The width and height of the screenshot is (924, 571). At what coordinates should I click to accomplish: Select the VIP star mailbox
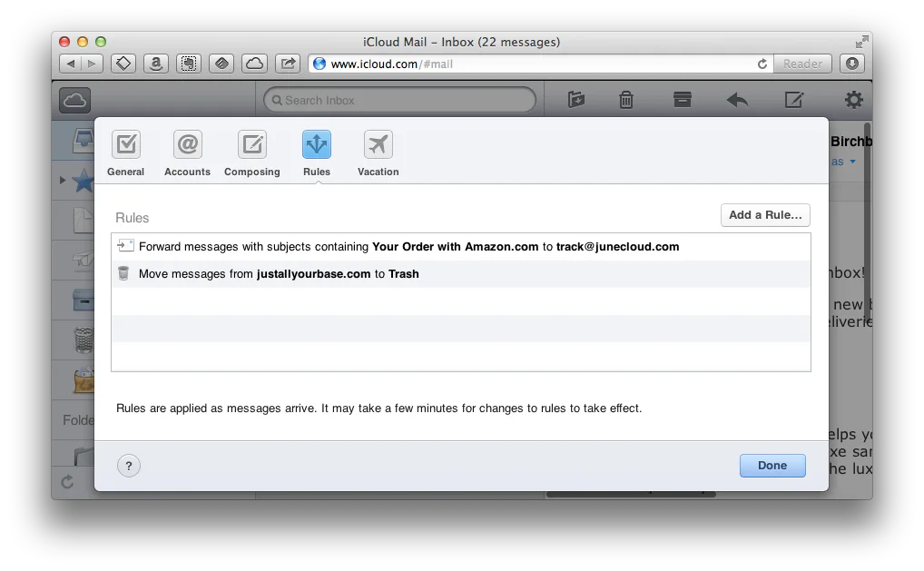coord(84,181)
